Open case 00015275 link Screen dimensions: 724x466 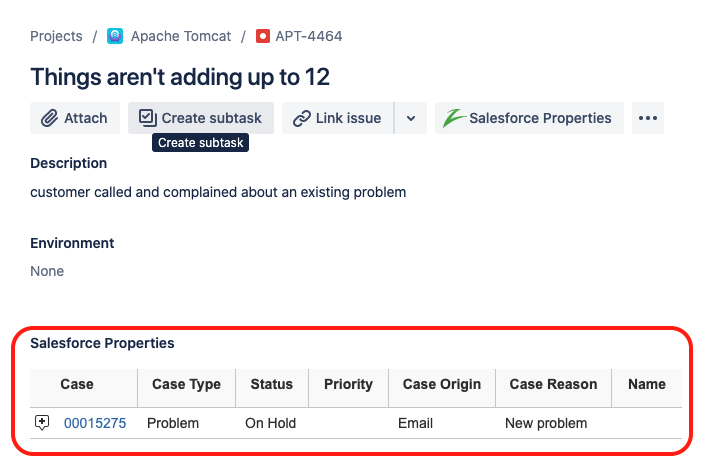coord(95,423)
